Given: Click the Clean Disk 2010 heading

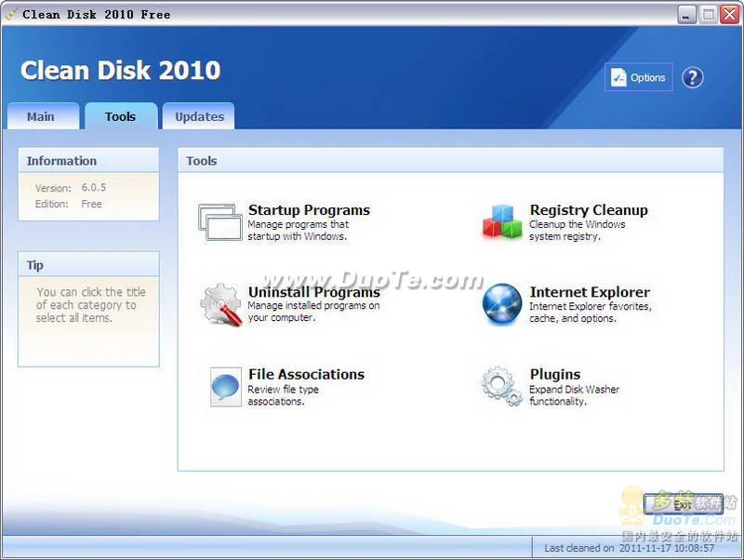Looking at the screenshot, I should [x=121, y=71].
